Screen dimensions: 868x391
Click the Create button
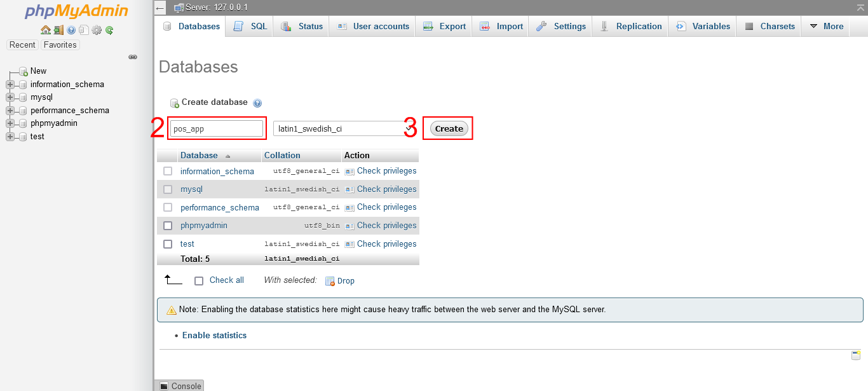(449, 128)
